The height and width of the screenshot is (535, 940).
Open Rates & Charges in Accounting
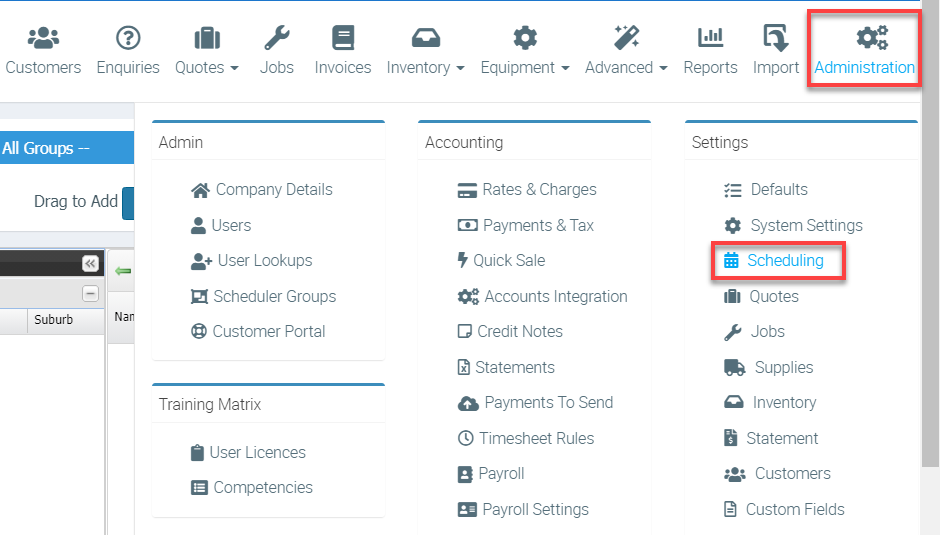[539, 190]
